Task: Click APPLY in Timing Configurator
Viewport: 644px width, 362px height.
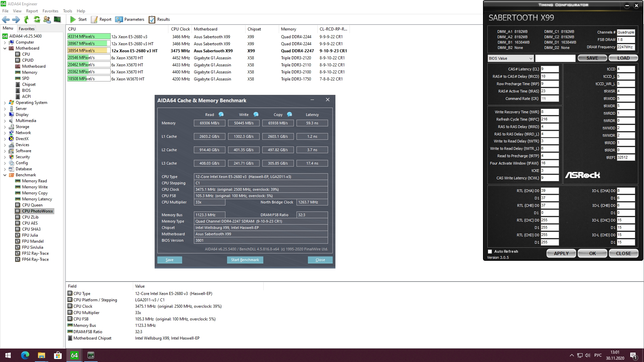Action: coord(561,253)
